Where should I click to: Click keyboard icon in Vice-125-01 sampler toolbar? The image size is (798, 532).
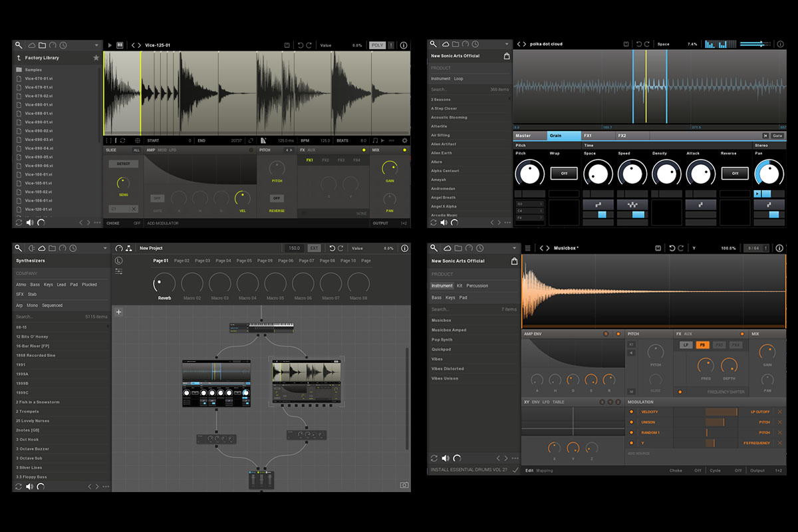pyautogui.click(x=120, y=45)
